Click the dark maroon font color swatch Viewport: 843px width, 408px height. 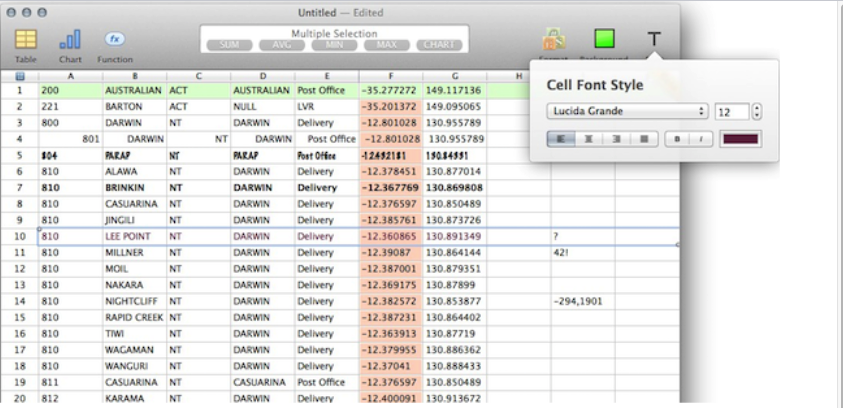point(740,139)
